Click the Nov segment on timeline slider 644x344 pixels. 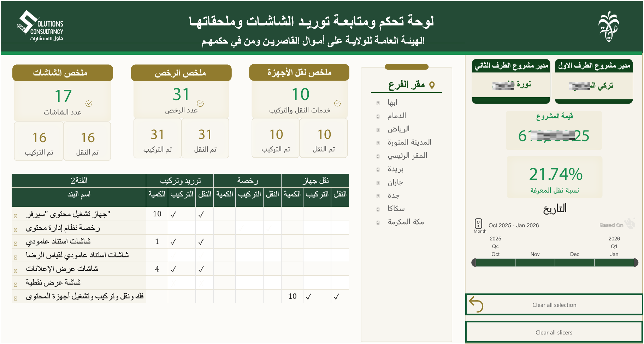[535, 262]
